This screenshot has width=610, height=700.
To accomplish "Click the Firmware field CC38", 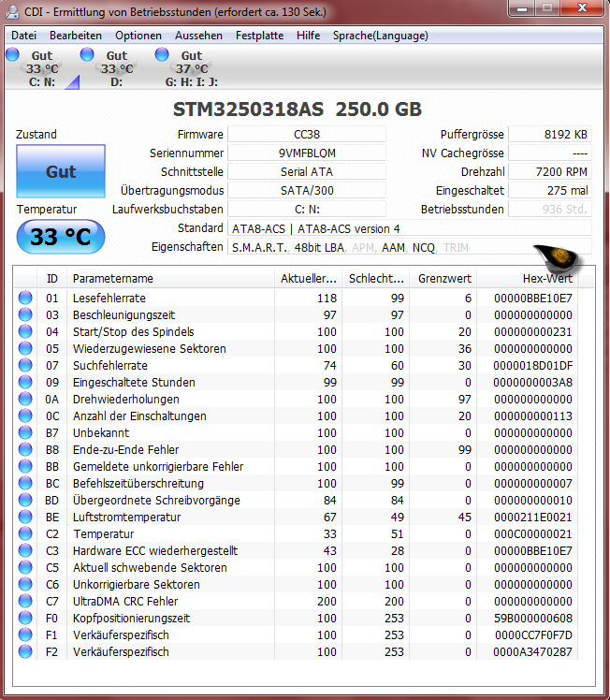I will pos(307,135).
